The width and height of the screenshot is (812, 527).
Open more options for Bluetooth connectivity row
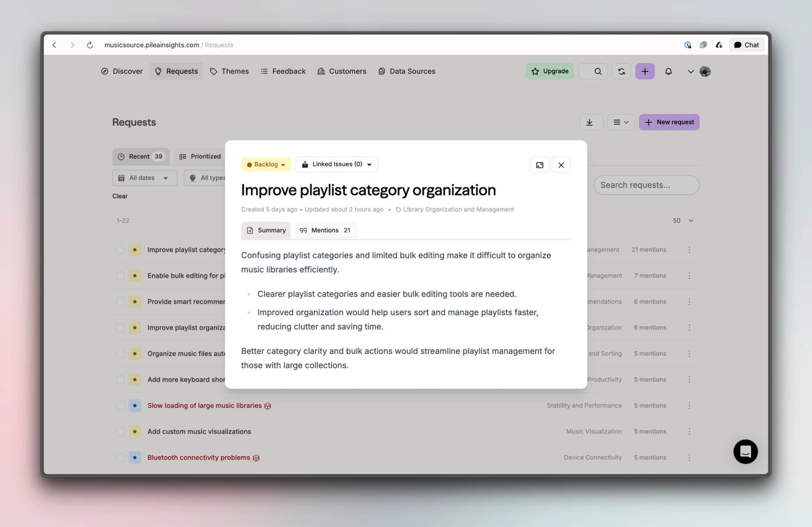pos(689,458)
